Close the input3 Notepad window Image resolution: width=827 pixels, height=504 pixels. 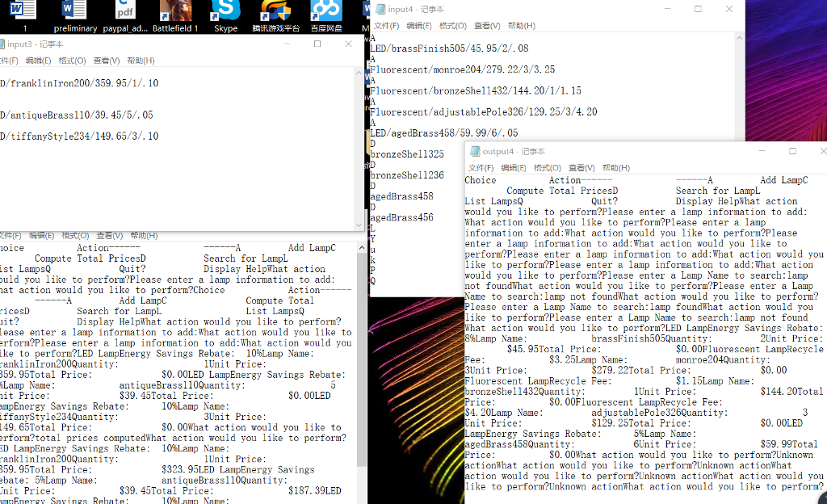[349, 44]
